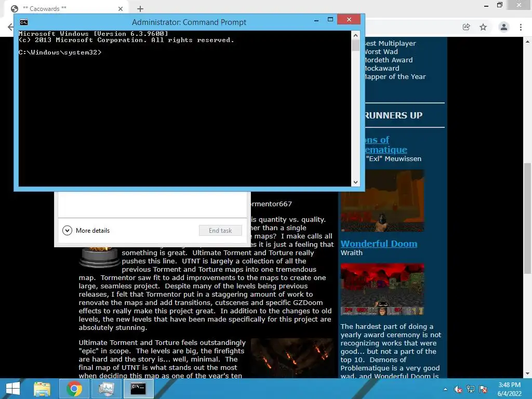Click the C:\Windows\system32> prompt line
The width and height of the screenshot is (532, 399).
pyautogui.click(x=60, y=52)
